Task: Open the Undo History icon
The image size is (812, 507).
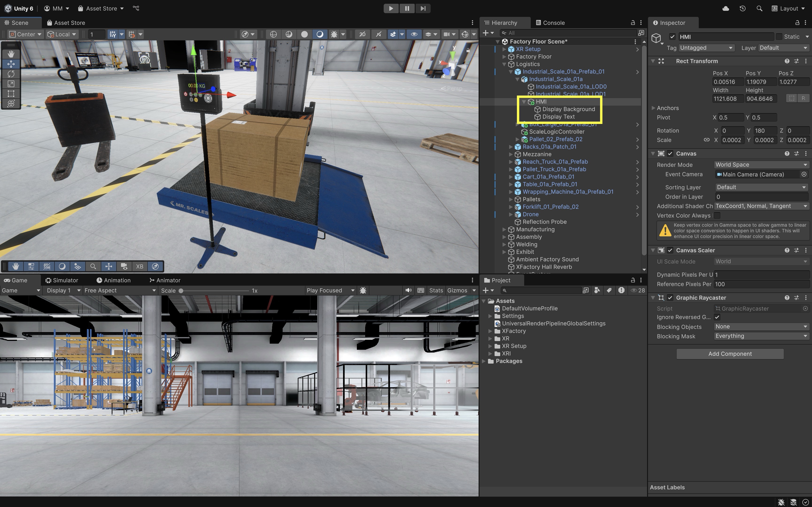Action: pos(742,8)
